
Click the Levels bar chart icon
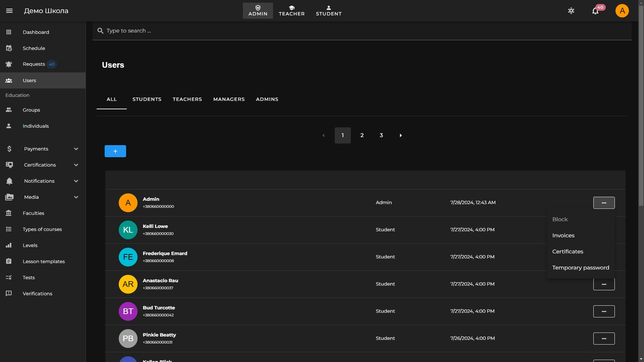[9, 245]
